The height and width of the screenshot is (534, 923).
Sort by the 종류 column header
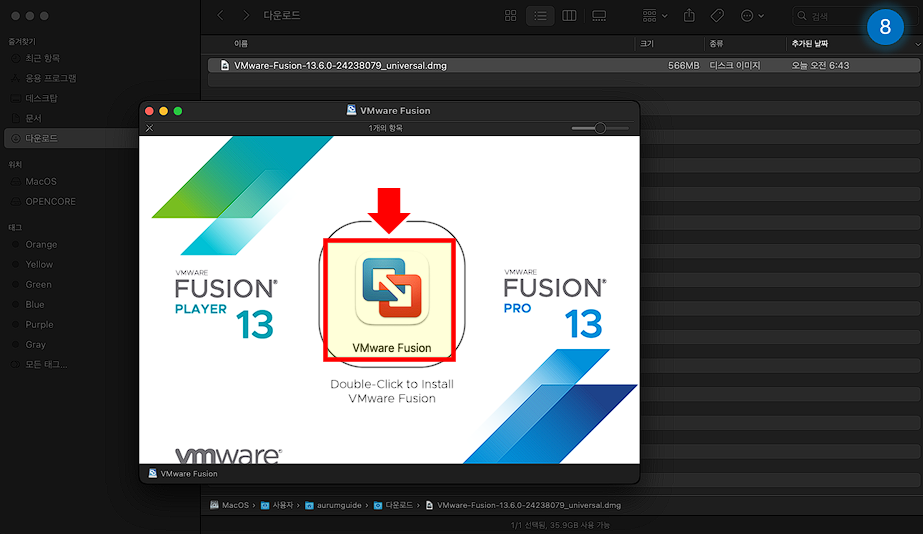tap(716, 44)
